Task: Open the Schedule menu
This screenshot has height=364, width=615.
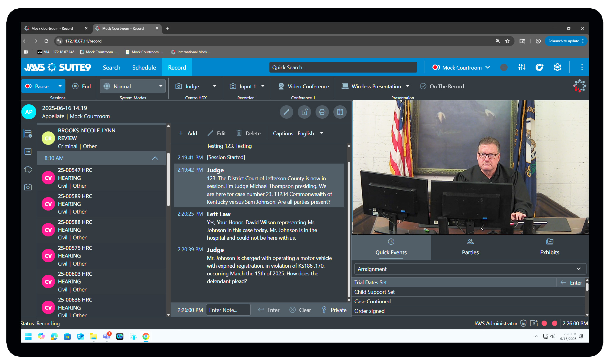Action: [x=144, y=68]
